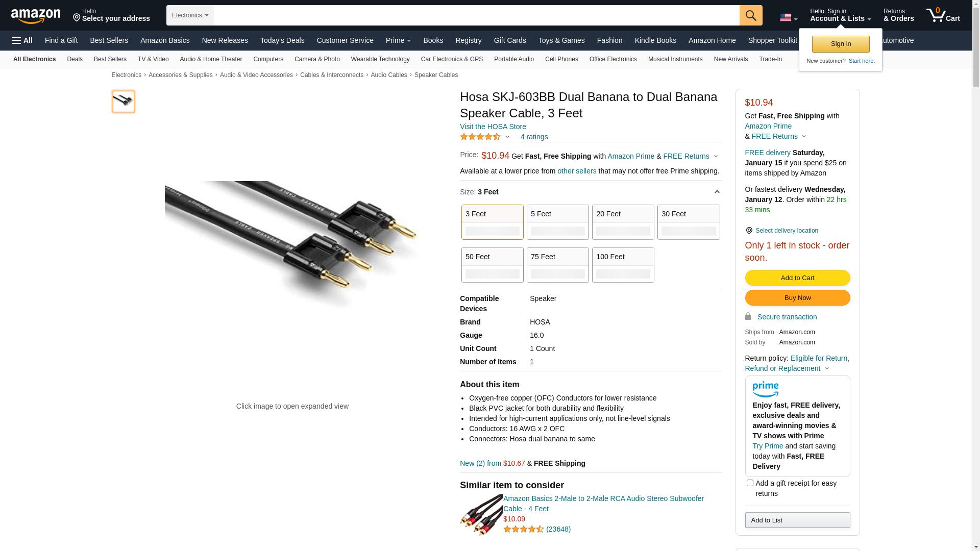The width and height of the screenshot is (980, 551).
Task: Click the delivery location pin icon
Action: tap(749, 231)
